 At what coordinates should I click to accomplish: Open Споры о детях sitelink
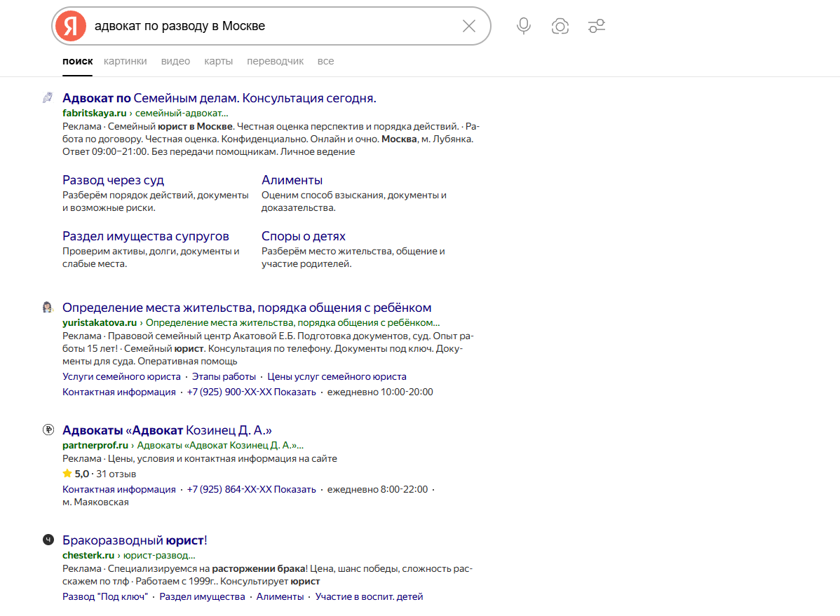pos(303,236)
